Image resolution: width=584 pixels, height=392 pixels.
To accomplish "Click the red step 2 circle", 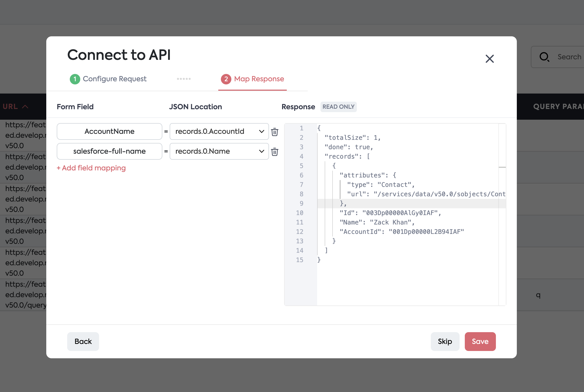I will click(226, 79).
